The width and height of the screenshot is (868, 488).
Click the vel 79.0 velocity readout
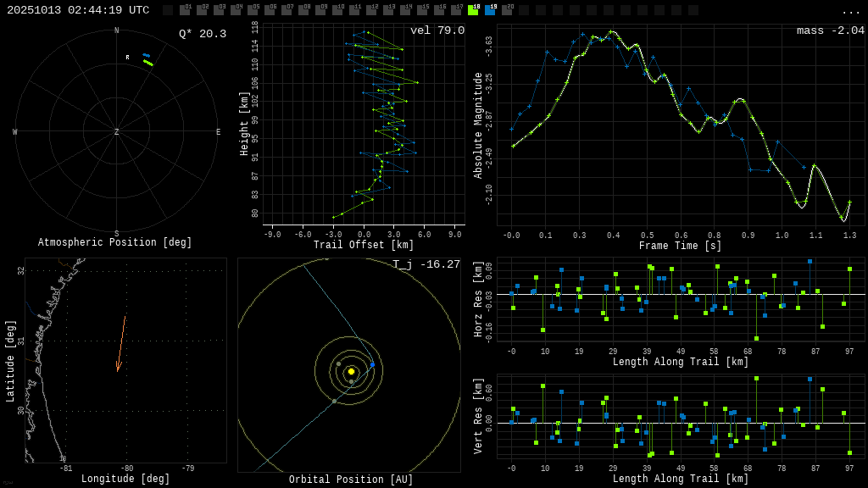coord(437,31)
